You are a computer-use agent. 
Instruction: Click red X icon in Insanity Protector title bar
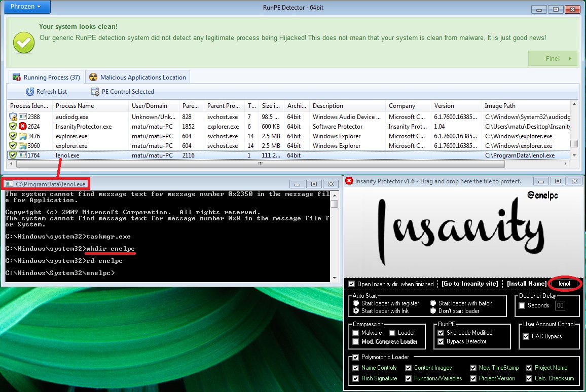[349, 181]
